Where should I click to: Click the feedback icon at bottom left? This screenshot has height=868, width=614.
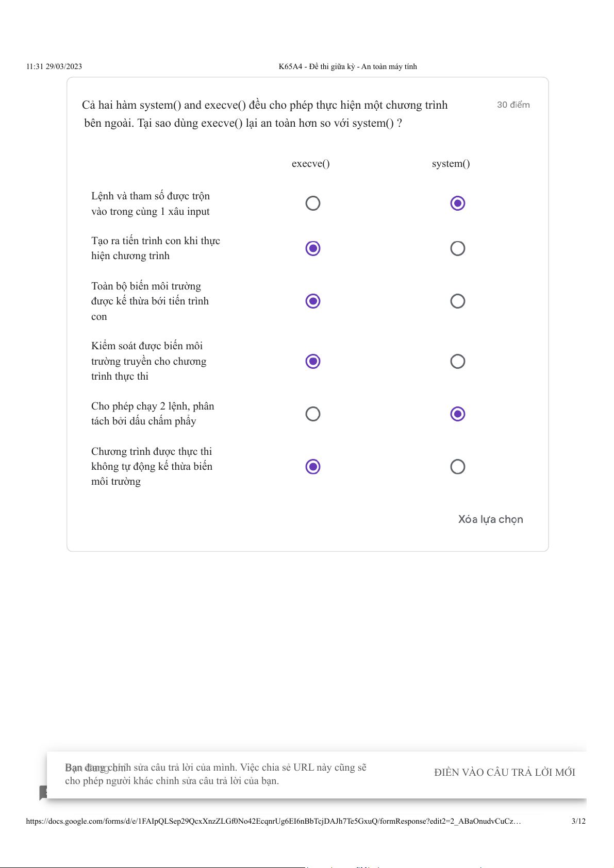coord(43,793)
